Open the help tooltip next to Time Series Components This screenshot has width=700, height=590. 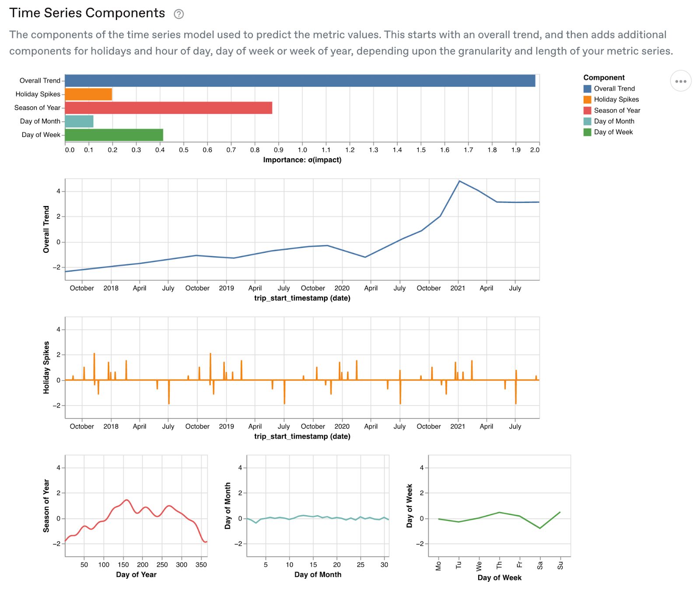click(179, 14)
